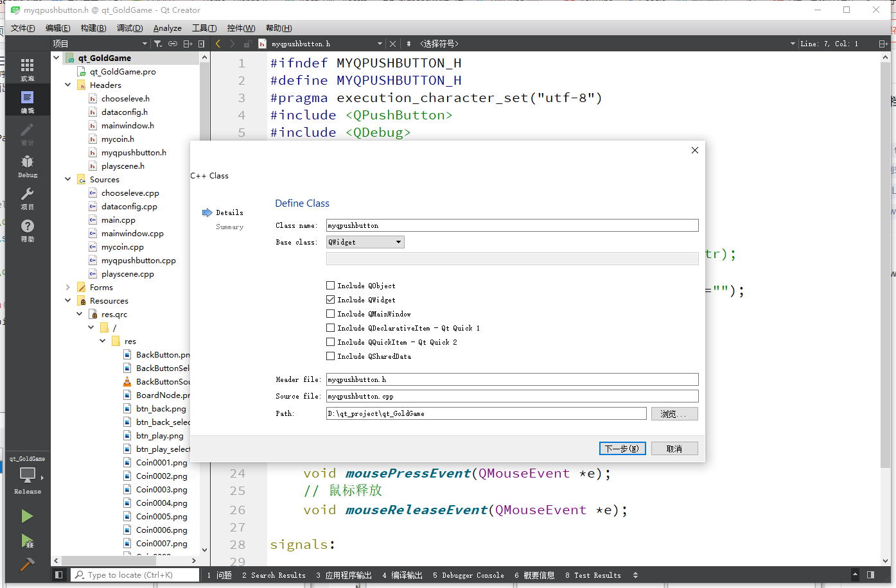Image resolution: width=896 pixels, height=588 pixels.
Task: Close the C++ Class wizard dialog
Action: 694,150
